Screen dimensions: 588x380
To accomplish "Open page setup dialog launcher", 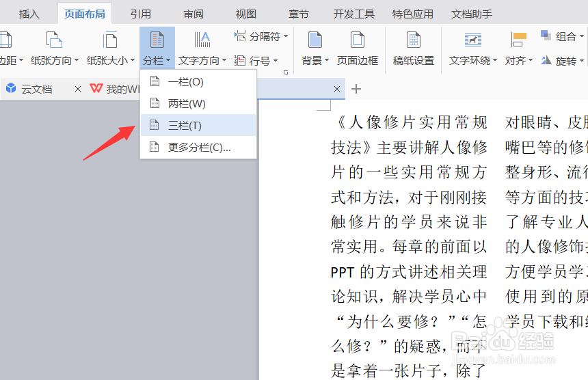I will tap(286, 72).
